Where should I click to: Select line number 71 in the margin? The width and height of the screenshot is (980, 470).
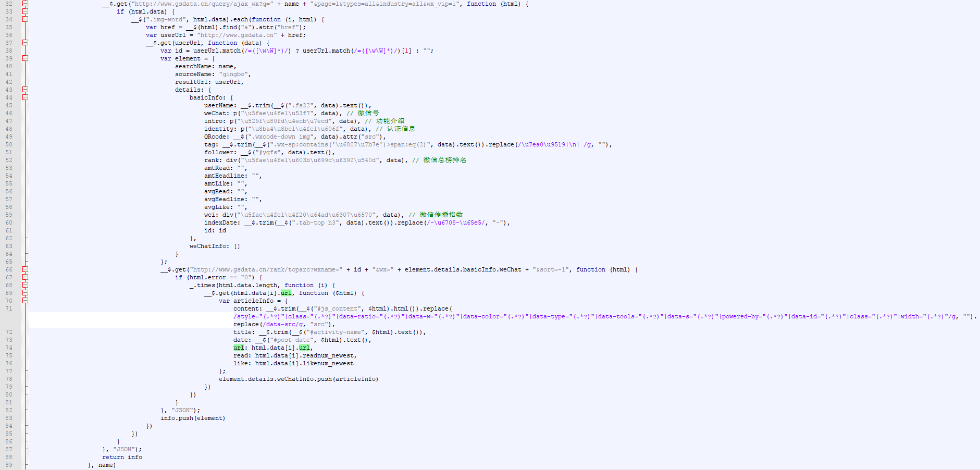9,308
